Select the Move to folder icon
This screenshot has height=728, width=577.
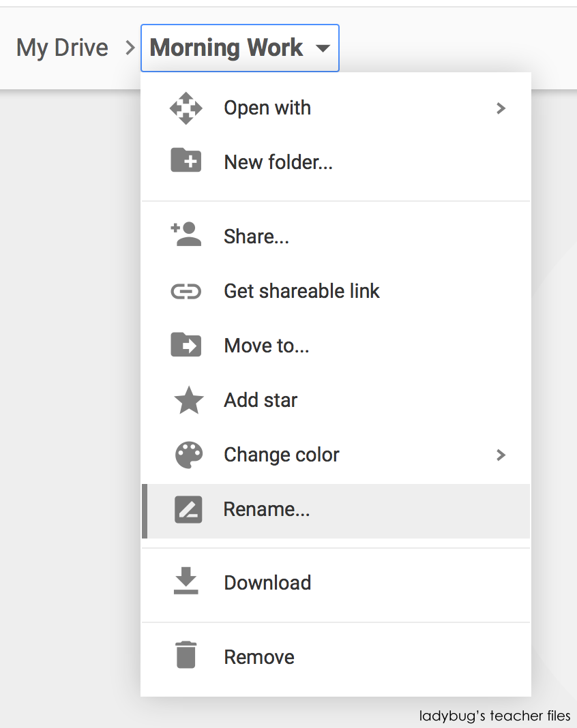pos(186,345)
